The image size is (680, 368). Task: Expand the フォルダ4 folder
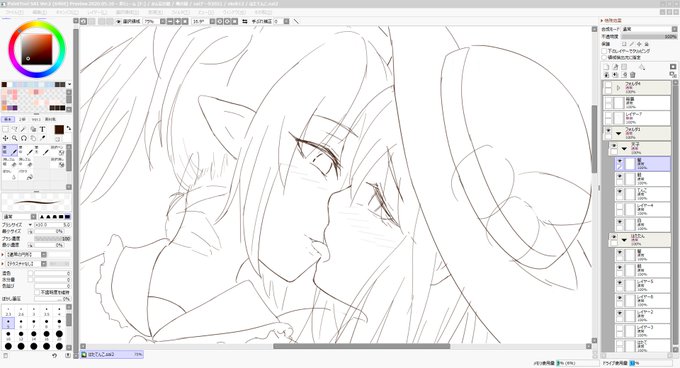(619, 88)
